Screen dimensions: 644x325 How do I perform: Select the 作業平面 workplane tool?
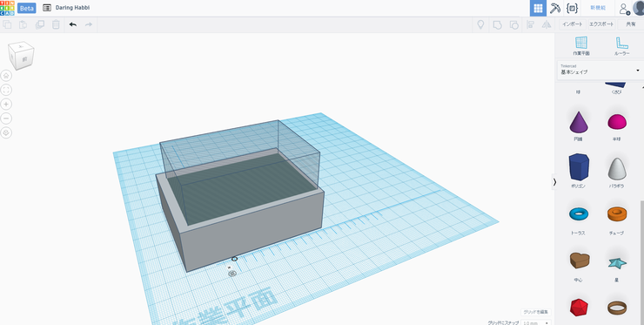pos(581,45)
